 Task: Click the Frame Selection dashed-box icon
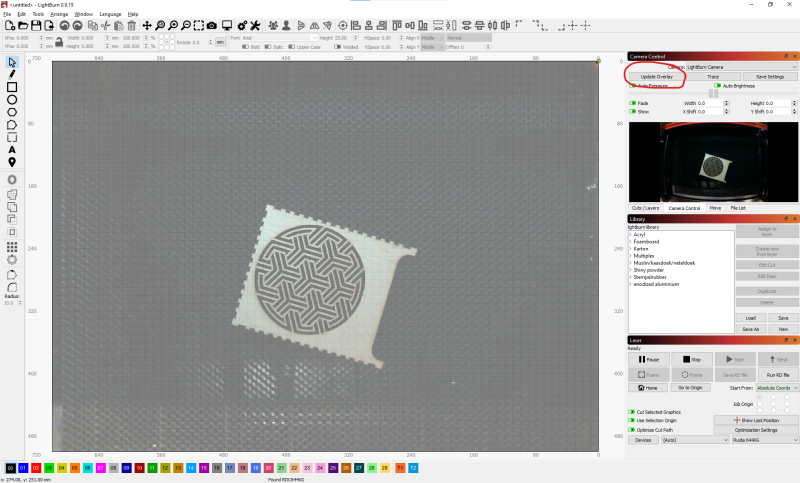pos(199,26)
